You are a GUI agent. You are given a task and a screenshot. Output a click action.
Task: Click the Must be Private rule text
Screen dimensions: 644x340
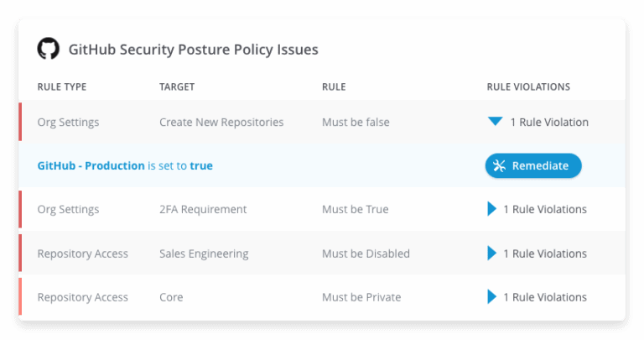(361, 297)
